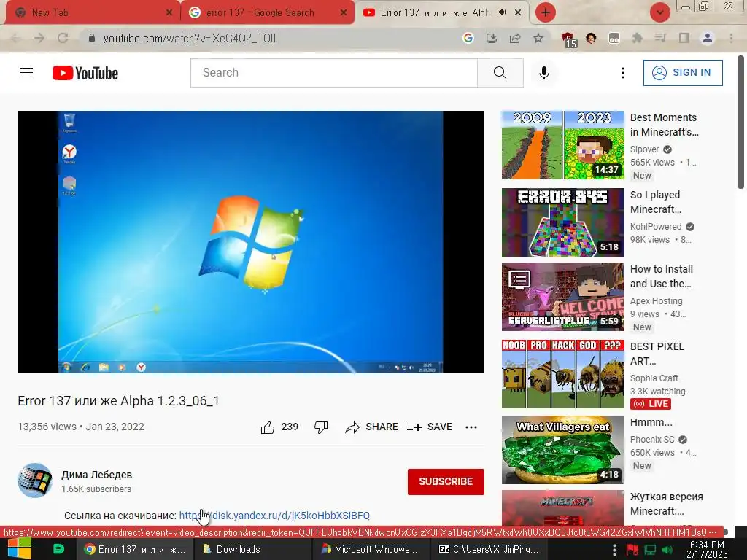Click share page icon in address bar

tap(514, 38)
